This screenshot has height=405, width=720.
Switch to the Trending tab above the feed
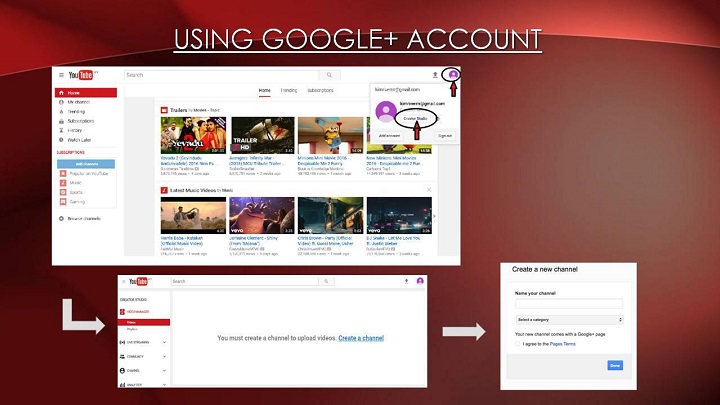click(289, 90)
